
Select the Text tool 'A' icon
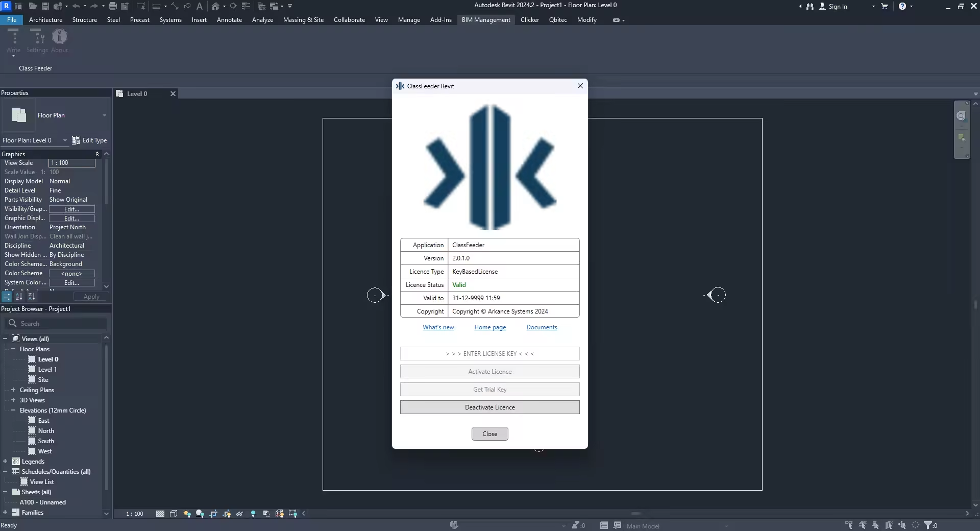[200, 6]
